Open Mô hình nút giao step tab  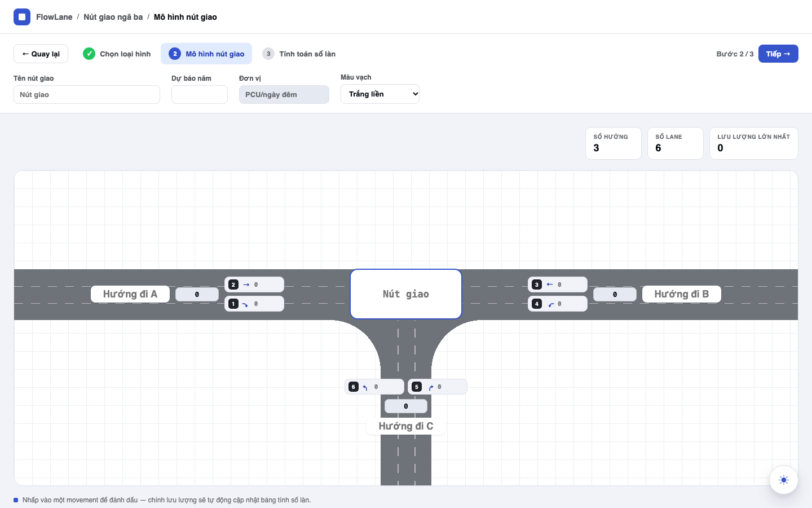[x=206, y=54]
